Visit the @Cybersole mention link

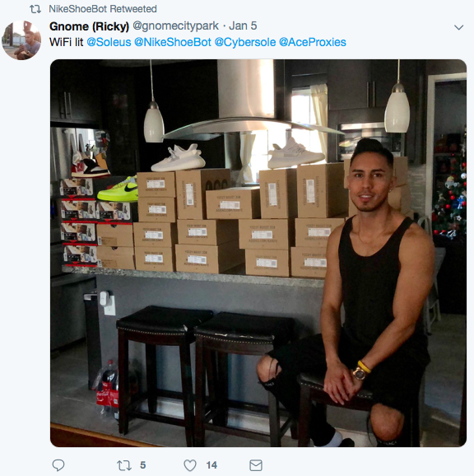point(245,42)
